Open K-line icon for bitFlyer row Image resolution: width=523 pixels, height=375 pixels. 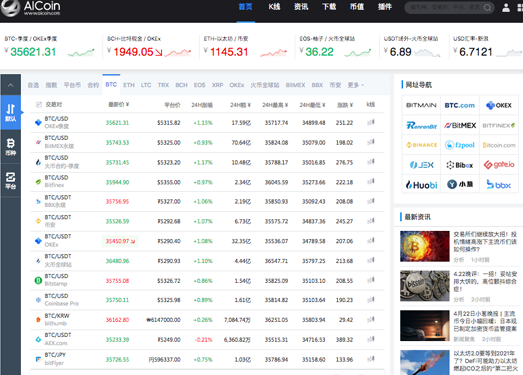click(371, 359)
